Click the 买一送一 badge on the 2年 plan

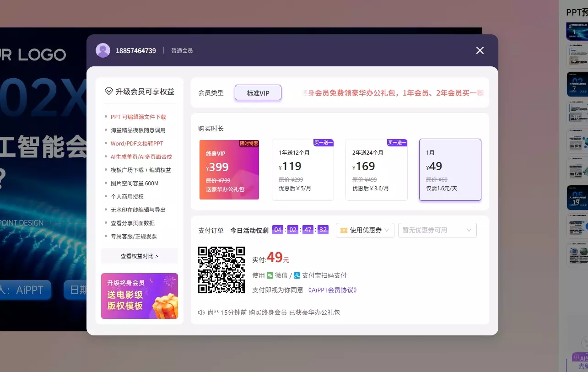[396, 143]
